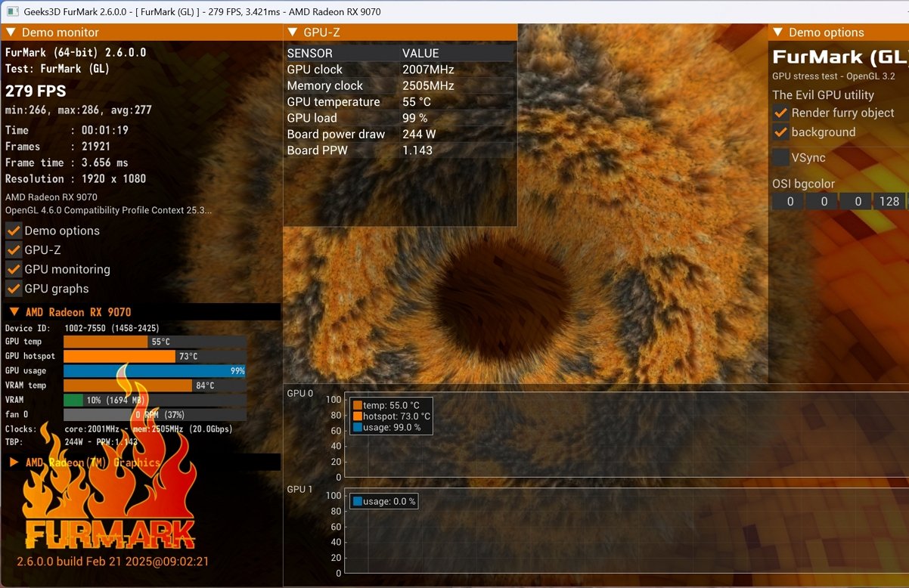Uncheck the GPU graphs checkbox

(x=14, y=289)
